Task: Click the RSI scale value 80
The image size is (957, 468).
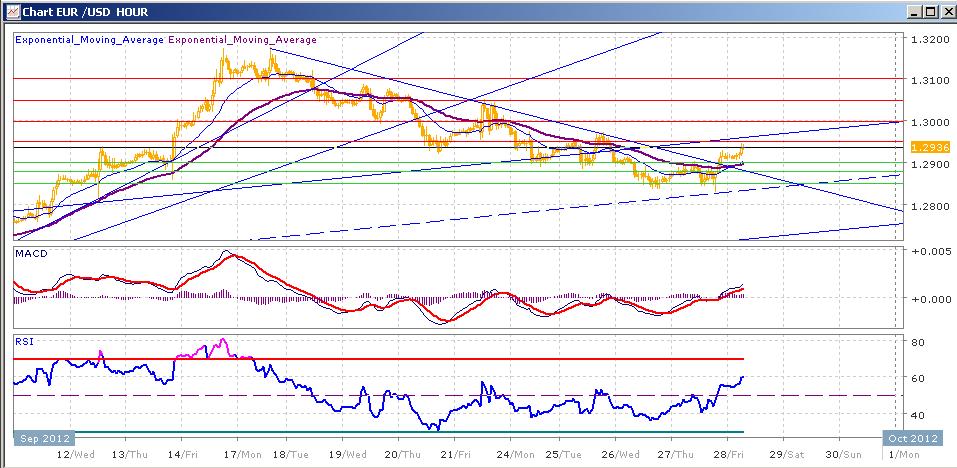Action: click(x=917, y=343)
